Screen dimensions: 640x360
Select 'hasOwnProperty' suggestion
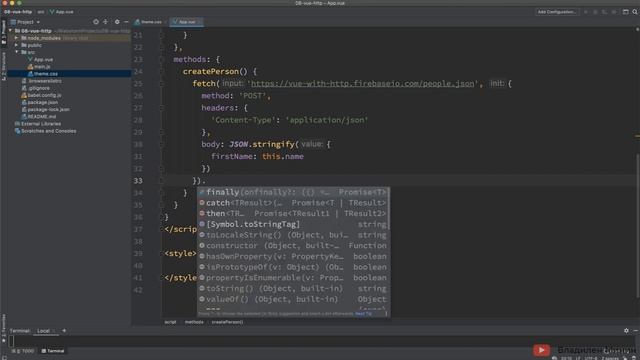293,256
